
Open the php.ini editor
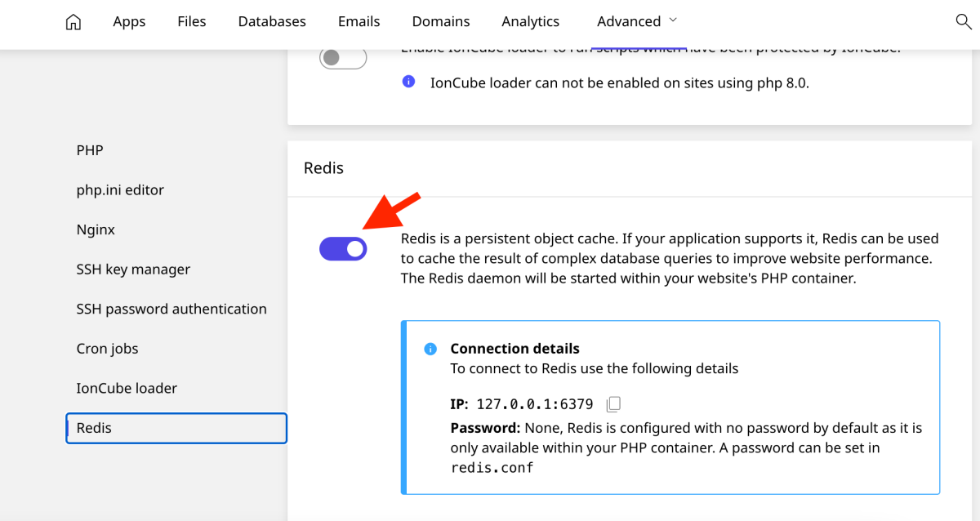point(120,189)
